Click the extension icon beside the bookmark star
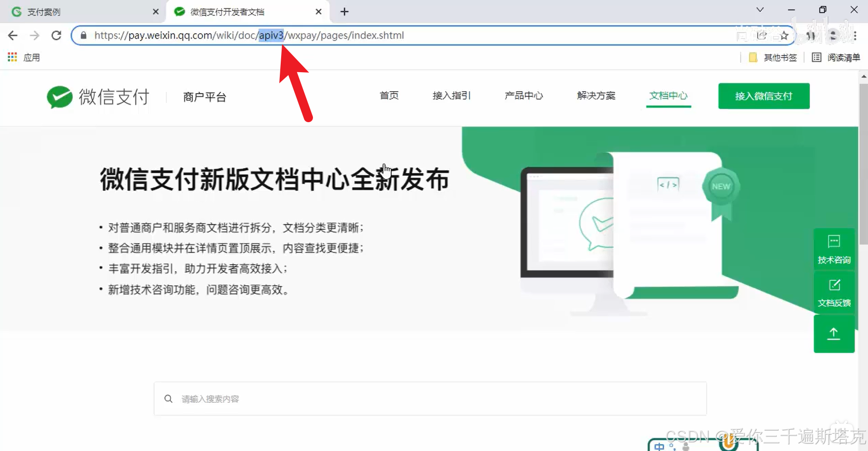The width and height of the screenshot is (868, 451). 811,35
